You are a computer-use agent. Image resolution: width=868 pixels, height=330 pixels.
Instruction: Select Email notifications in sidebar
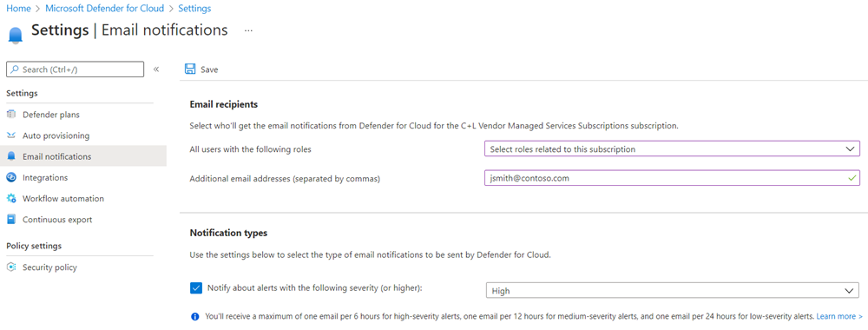tap(83, 156)
